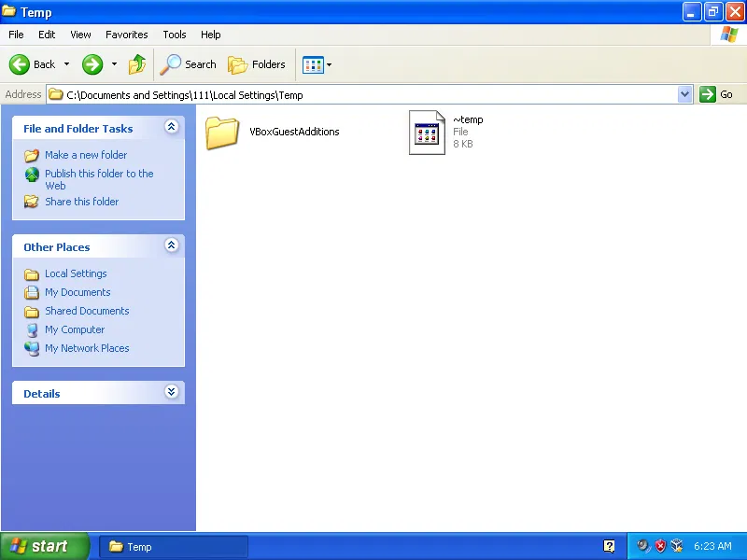Open the Views dropdown arrow

pyautogui.click(x=330, y=64)
